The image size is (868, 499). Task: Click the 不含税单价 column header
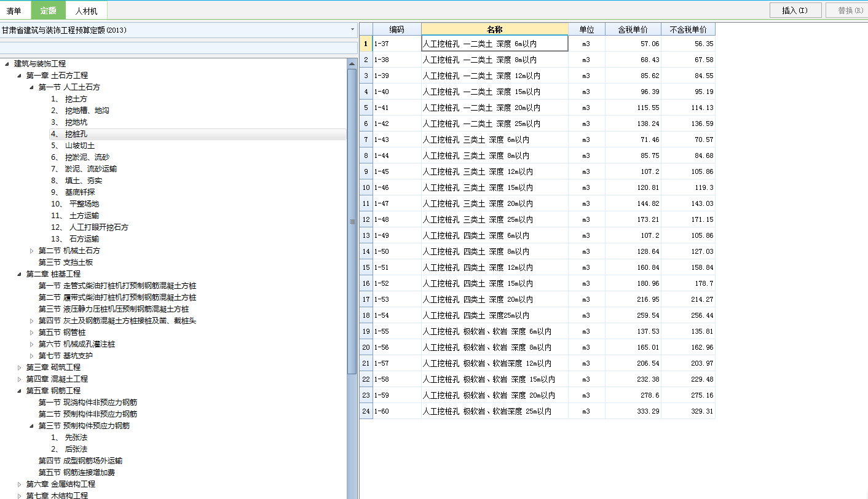(x=688, y=29)
